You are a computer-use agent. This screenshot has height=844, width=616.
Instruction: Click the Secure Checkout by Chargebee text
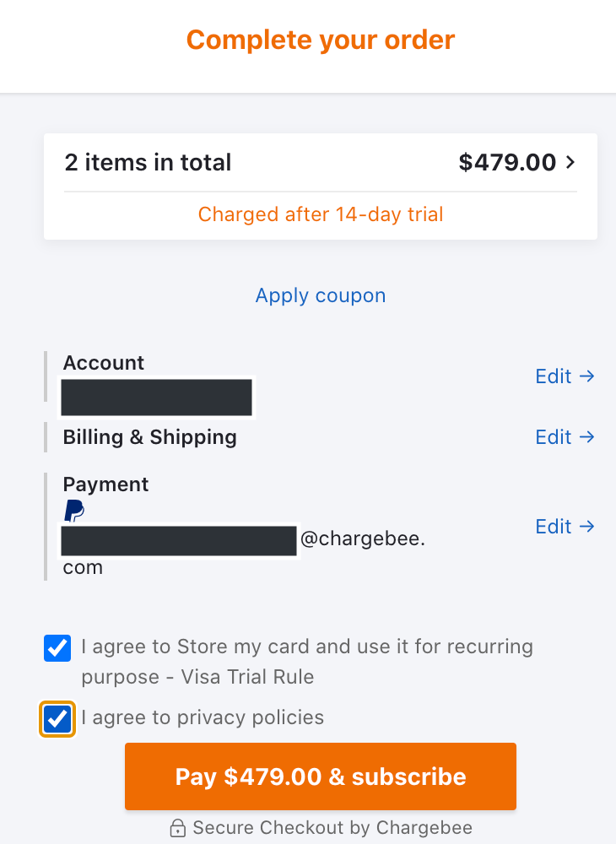pos(332,828)
